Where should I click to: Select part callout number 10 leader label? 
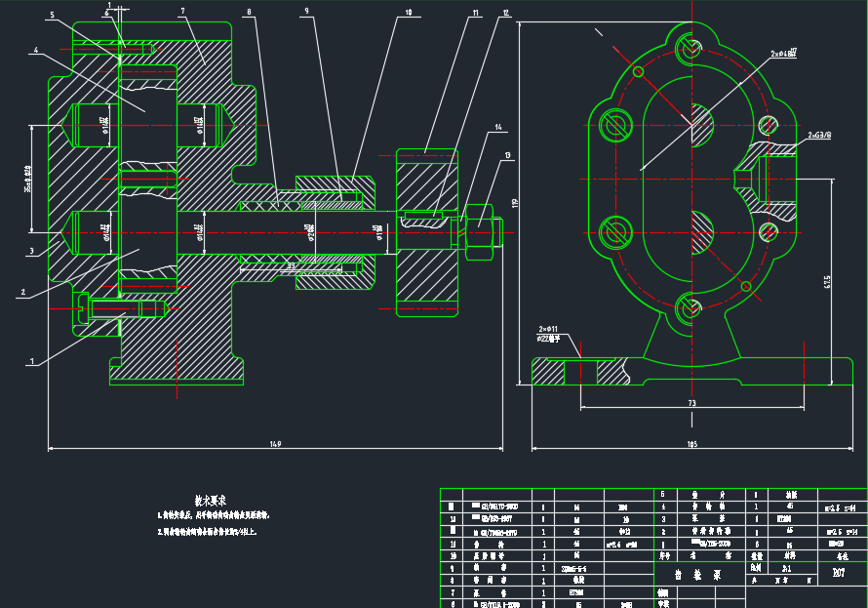point(409,12)
